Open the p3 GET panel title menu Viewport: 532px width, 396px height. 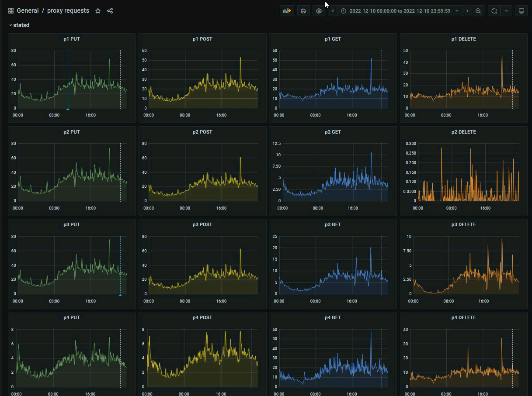point(333,224)
